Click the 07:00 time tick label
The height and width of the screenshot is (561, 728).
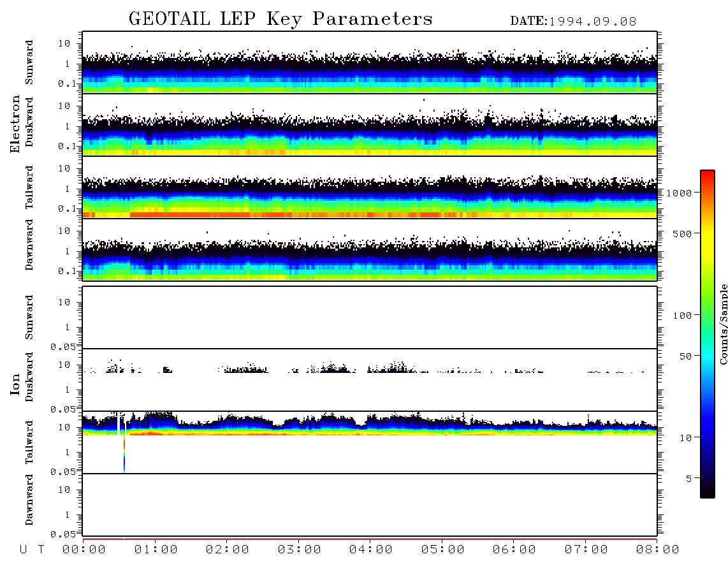click(586, 550)
